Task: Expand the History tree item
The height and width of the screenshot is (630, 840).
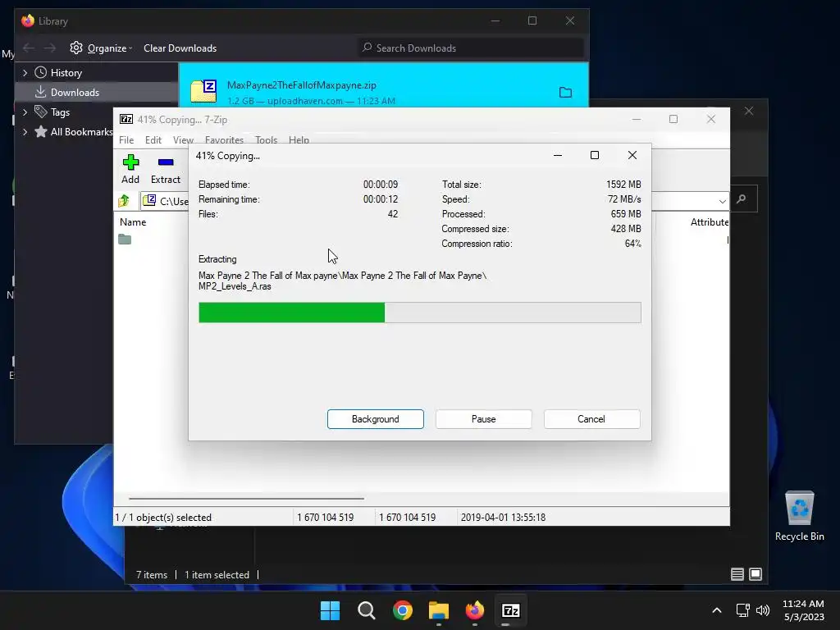Action: (x=25, y=72)
